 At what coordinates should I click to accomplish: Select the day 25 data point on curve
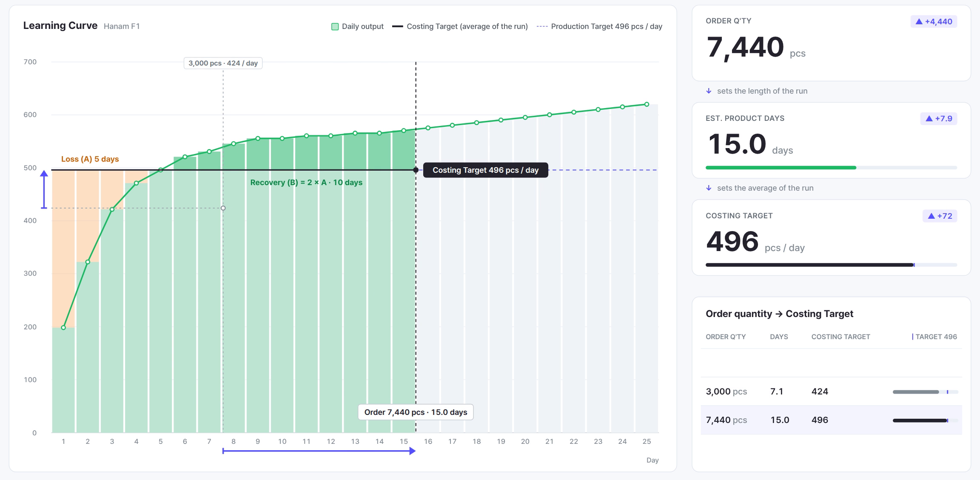point(647,104)
